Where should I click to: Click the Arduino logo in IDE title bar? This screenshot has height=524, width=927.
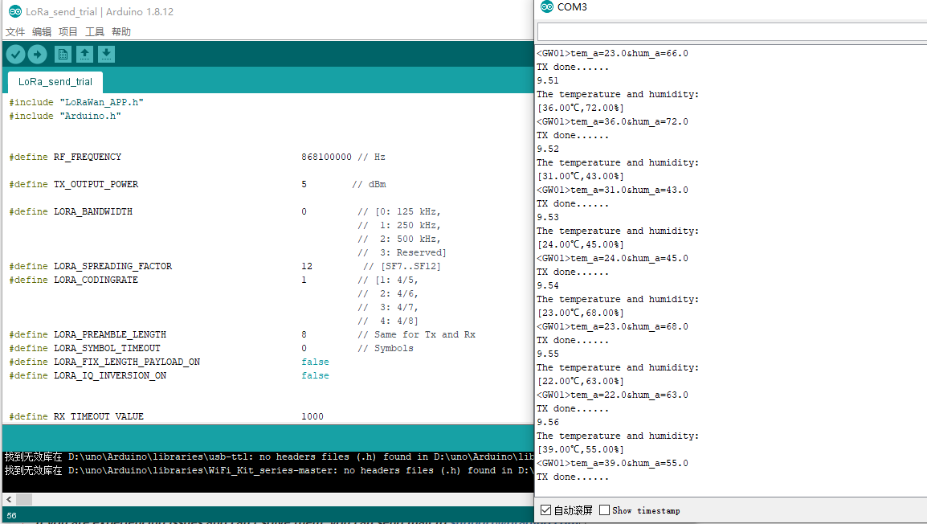[x=15, y=11]
